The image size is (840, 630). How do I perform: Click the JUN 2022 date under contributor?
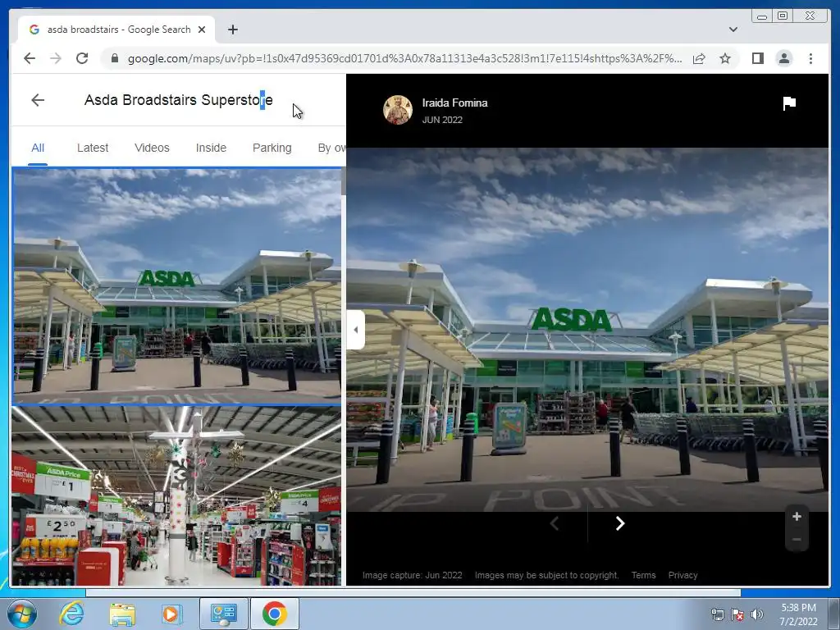pyautogui.click(x=442, y=120)
